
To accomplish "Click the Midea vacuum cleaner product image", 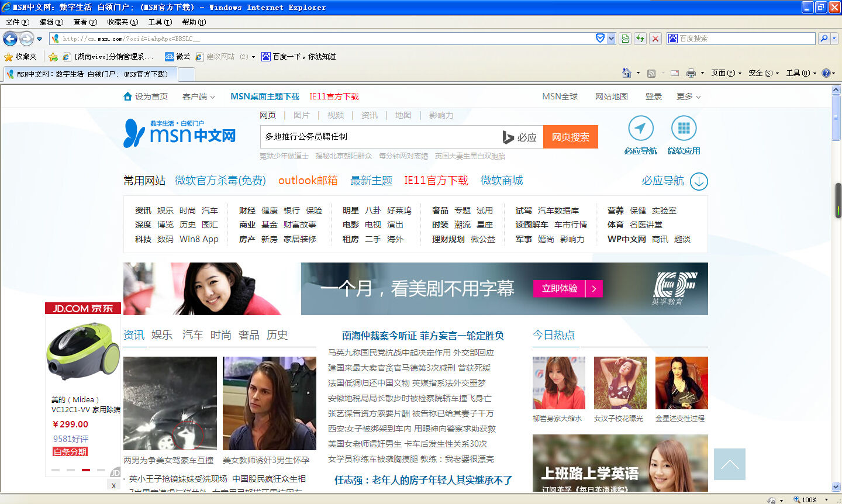I will tap(83, 351).
